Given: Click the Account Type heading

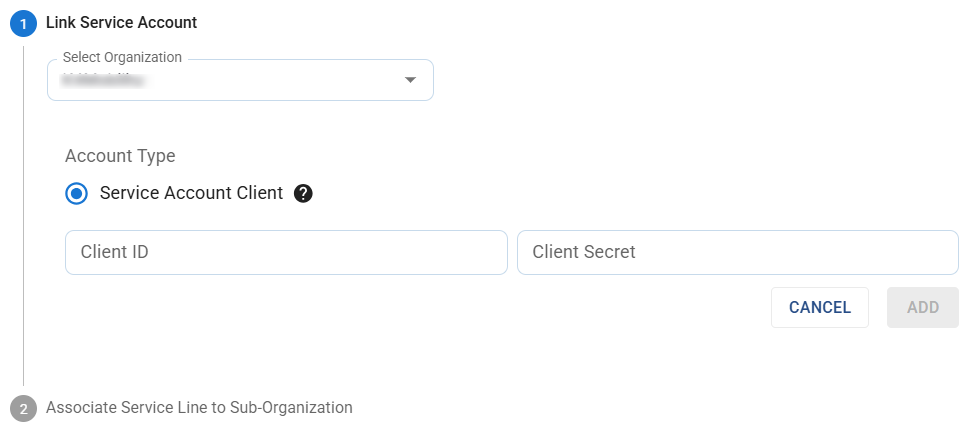Looking at the screenshot, I should (x=120, y=156).
